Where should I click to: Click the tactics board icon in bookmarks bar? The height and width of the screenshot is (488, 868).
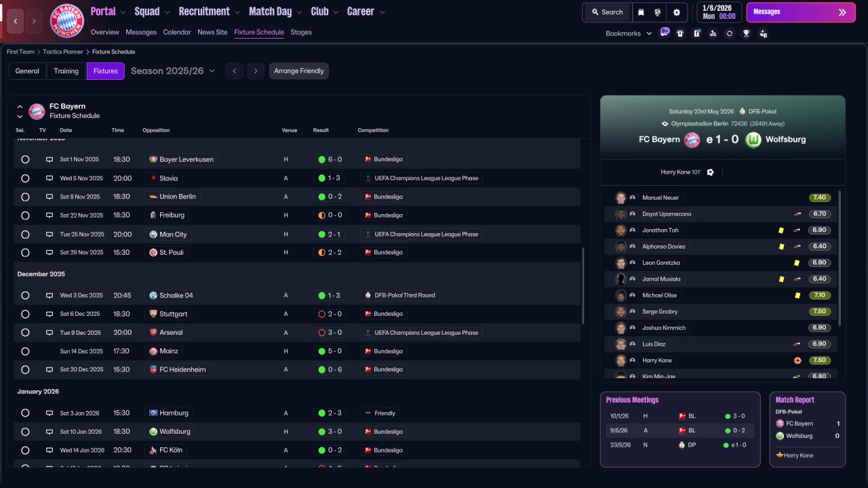coord(696,33)
